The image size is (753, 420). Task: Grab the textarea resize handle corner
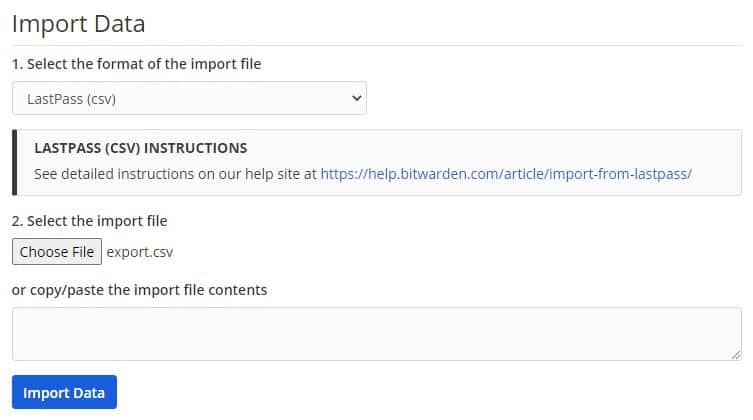pos(736,355)
